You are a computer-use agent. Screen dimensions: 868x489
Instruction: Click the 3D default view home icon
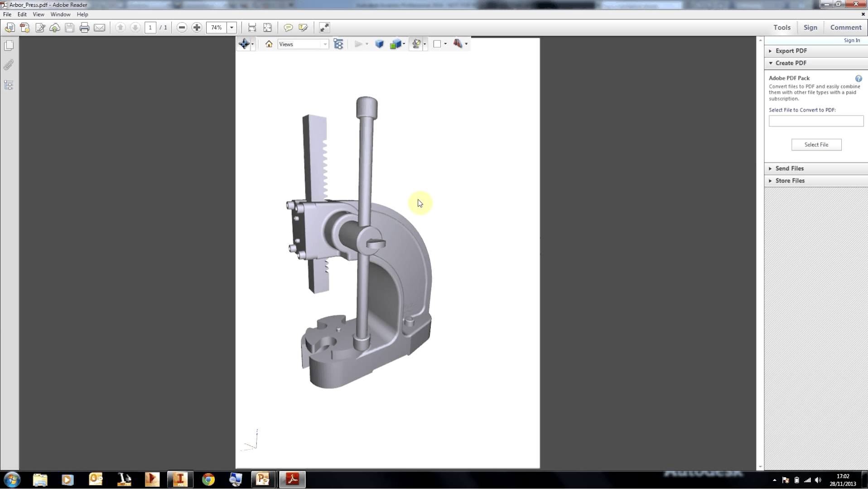pyautogui.click(x=269, y=44)
